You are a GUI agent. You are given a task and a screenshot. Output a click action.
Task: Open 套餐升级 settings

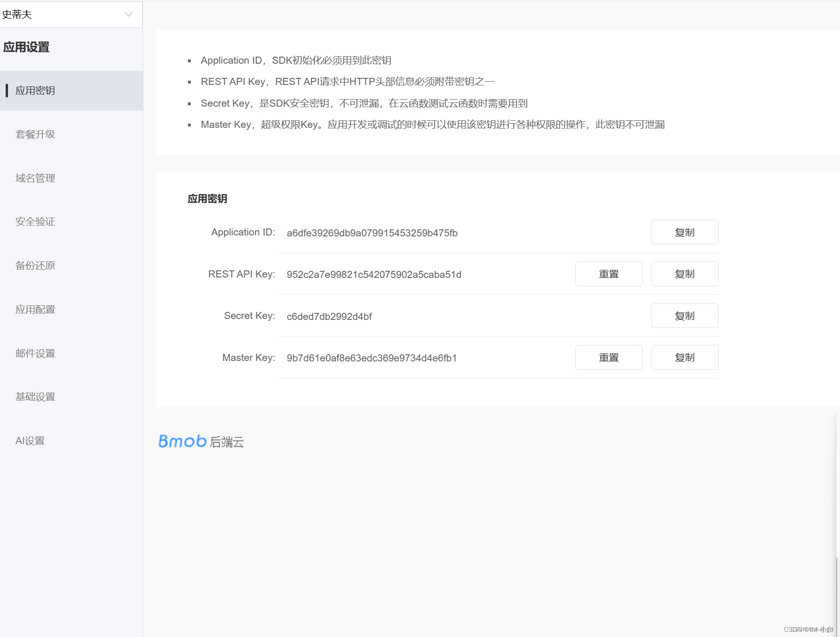35,134
